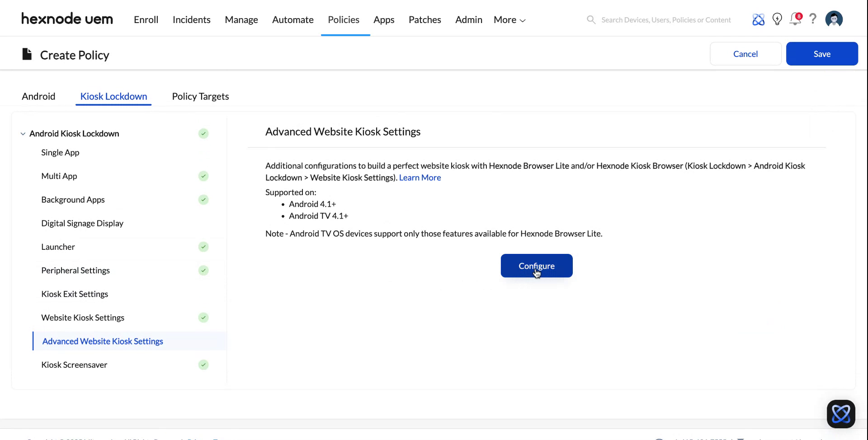The height and width of the screenshot is (440, 868).
Task: Click the help question mark icon
Action: 813,19
